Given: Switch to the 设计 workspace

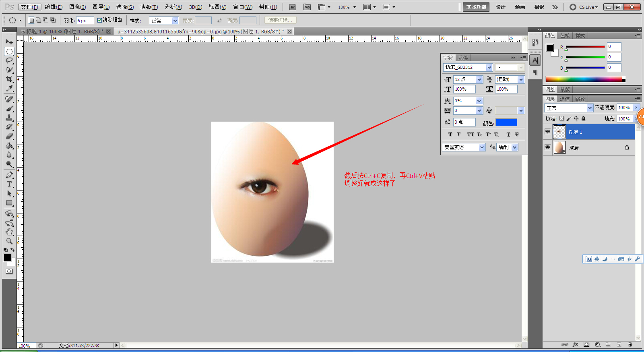Looking at the screenshot, I should [x=501, y=7].
